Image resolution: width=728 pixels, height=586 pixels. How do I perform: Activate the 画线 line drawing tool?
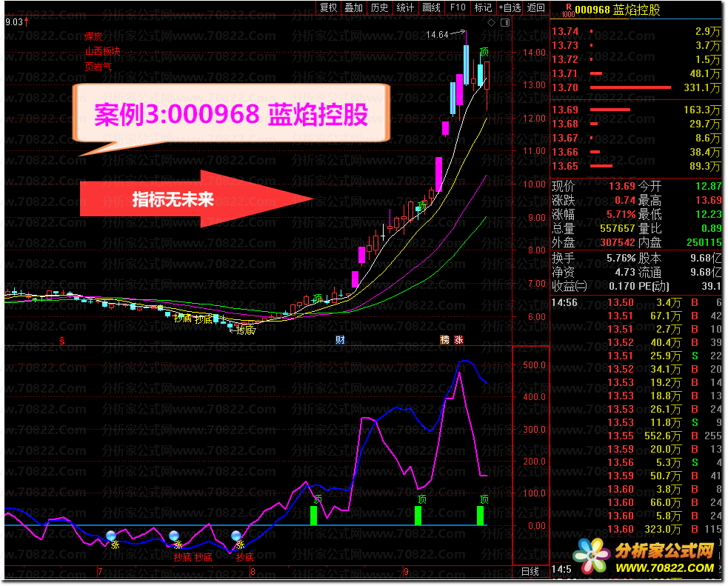(431, 7)
